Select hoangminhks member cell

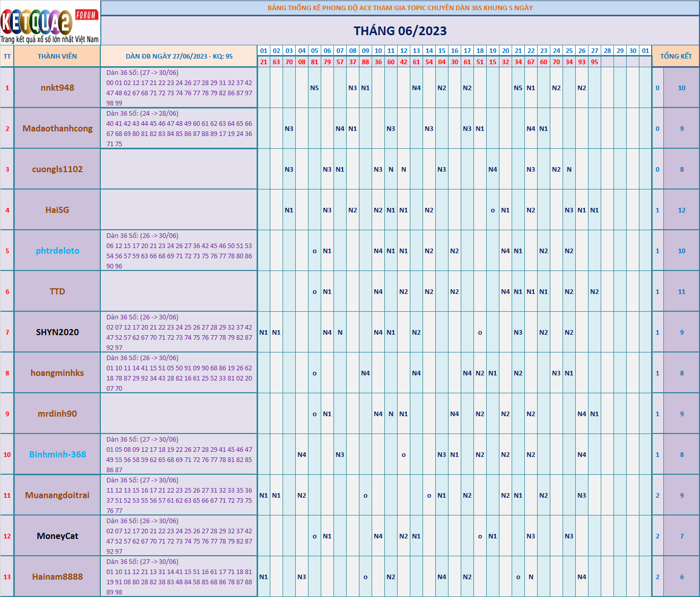[x=58, y=373]
